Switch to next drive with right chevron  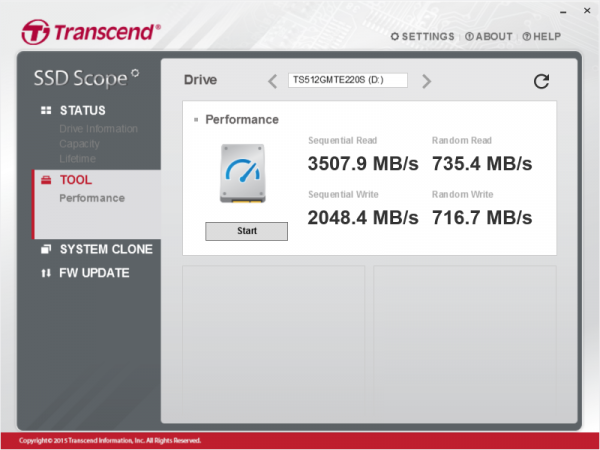point(426,81)
